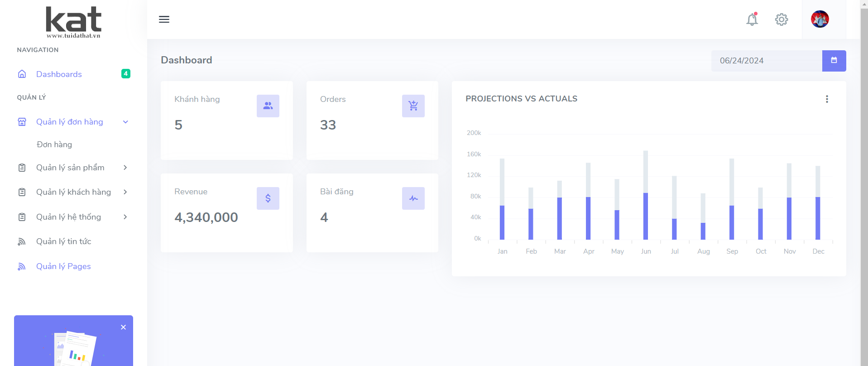Click the clipboard icon for Quản lý sản phẩm
Viewport: 868px width, 366px height.
(x=22, y=168)
